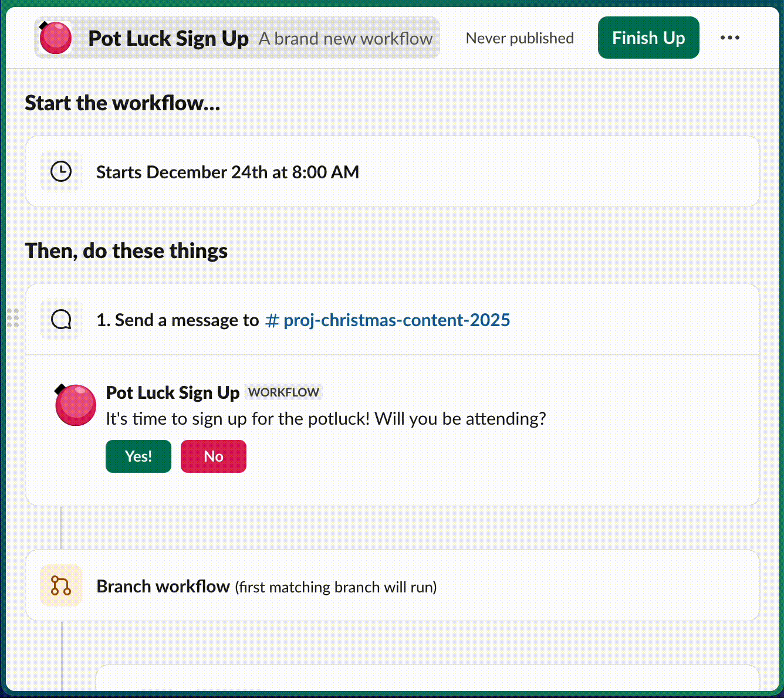Edit the "A brand new workflow" description
The image size is (784, 698).
[x=346, y=39]
